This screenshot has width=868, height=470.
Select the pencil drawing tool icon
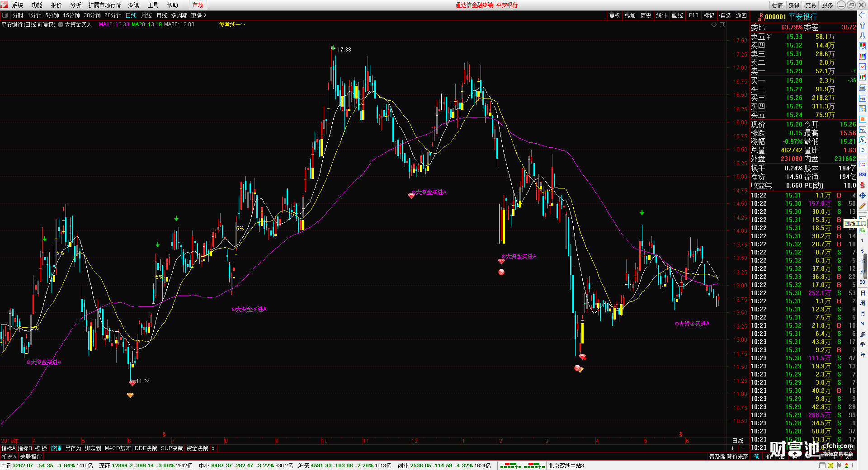[862, 206]
